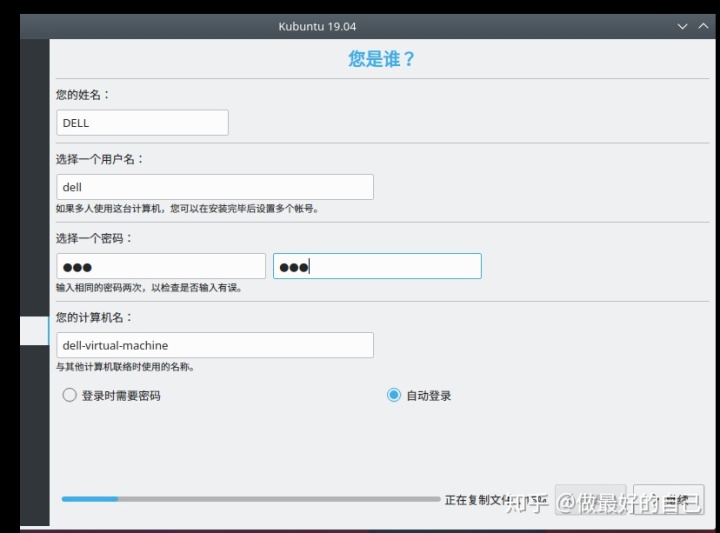Click the 正在复制文件 status text
The width and height of the screenshot is (720, 533).
pos(496,500)
